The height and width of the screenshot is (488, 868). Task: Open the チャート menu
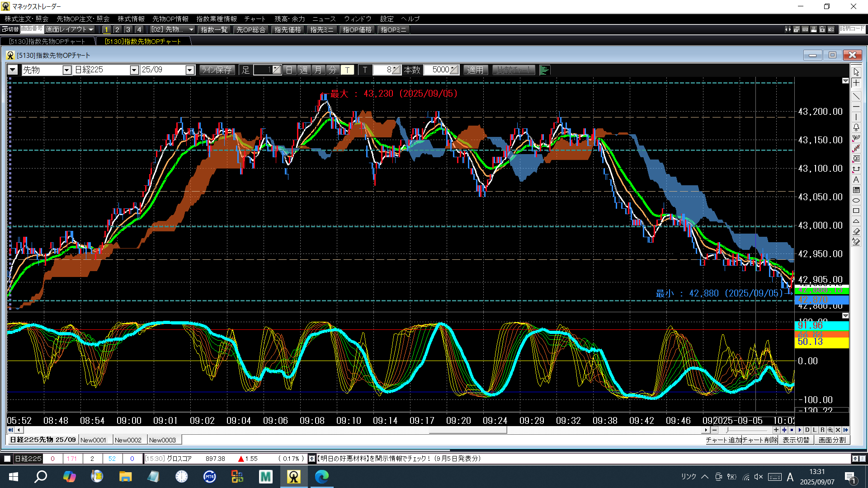click(255, 19)
